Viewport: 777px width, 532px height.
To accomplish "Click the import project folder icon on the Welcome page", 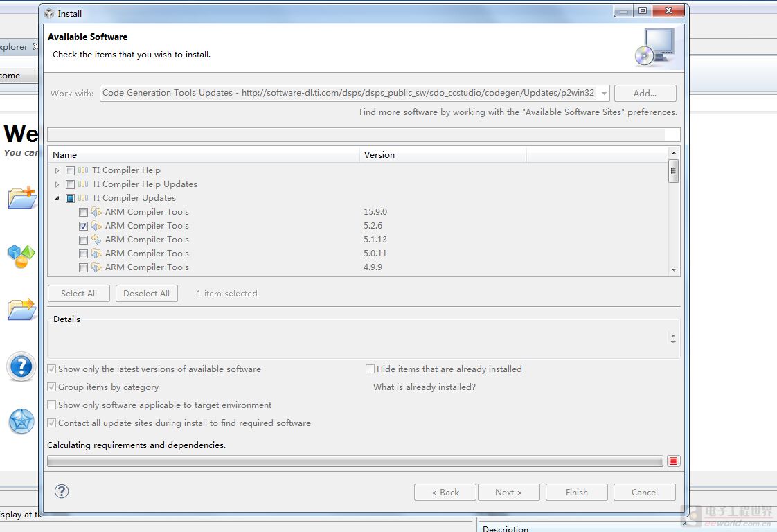I will click(x=22, y=309).
